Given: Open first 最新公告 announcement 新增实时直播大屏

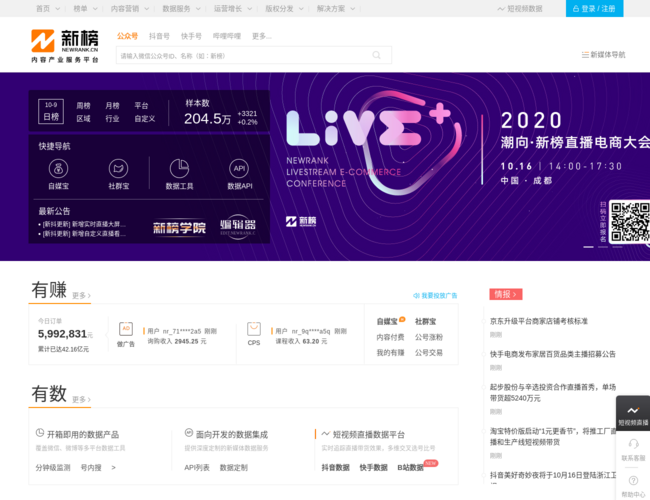Looking at the screenshot, I should 82,224.
